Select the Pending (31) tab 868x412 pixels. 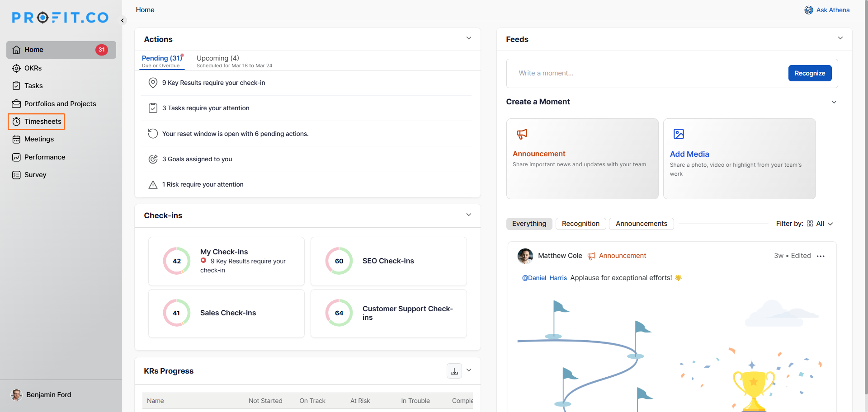[x=161, y=58]
